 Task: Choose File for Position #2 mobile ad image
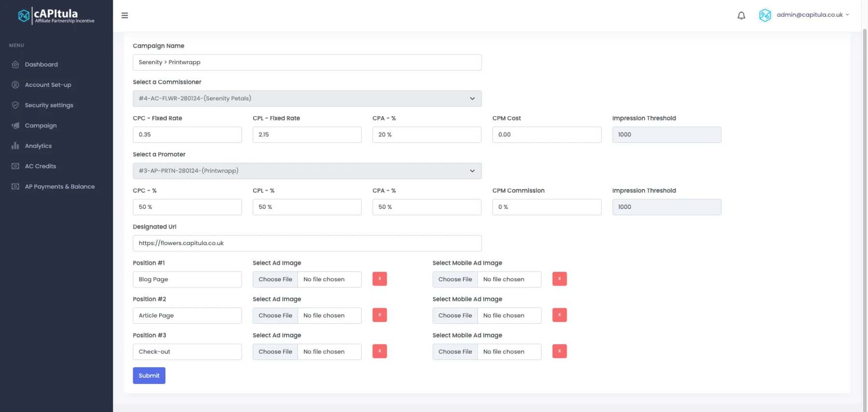pos(455,316)
